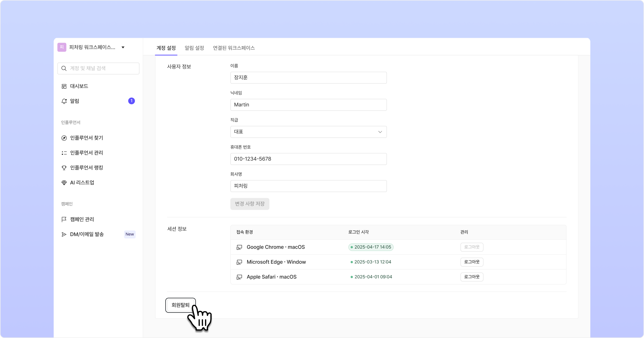Switch to the 알림 설정 tab
The height and width of the screenshot is (338, 644).
(194, 48)
